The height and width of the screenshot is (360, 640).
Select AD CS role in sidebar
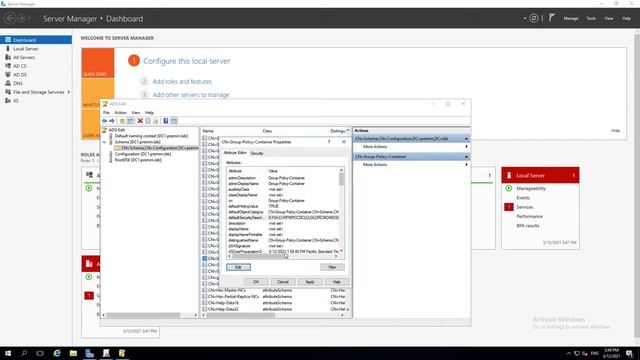(20, 66)
